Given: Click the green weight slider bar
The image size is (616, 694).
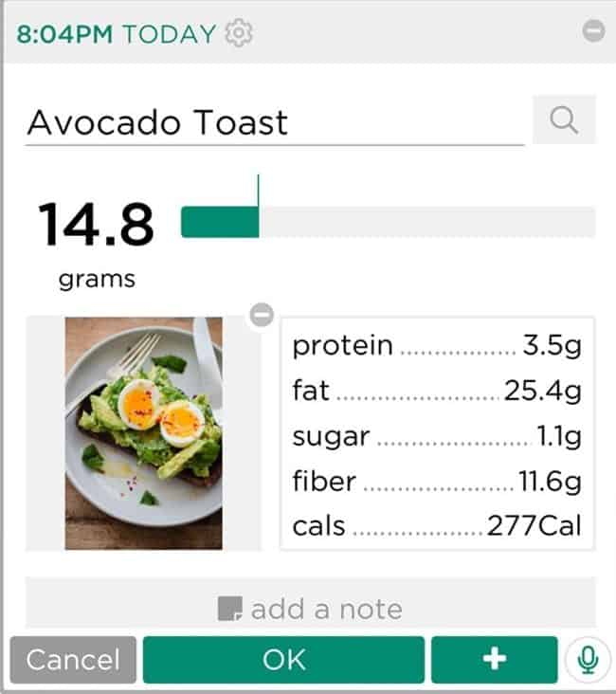Looking at the screenshot, I should tap(387, 221).
